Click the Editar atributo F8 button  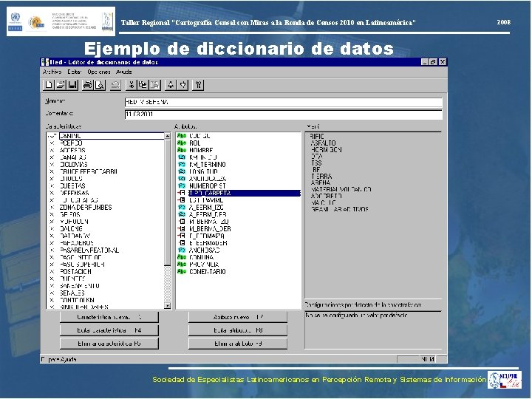(x=238, y=330)
